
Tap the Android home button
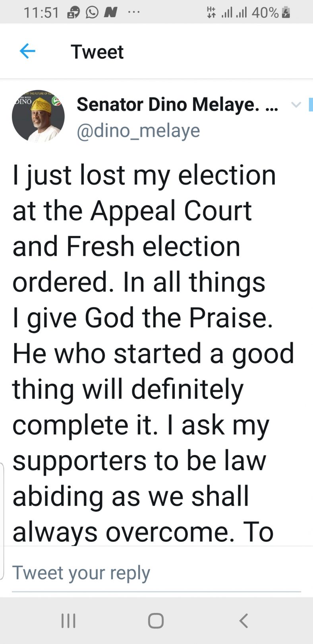coord(156,621)
